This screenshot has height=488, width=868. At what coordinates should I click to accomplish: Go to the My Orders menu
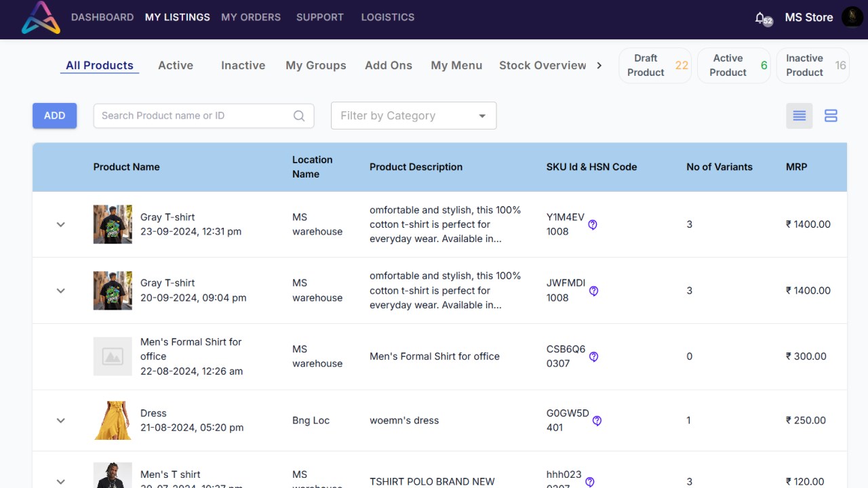point(251,17)
